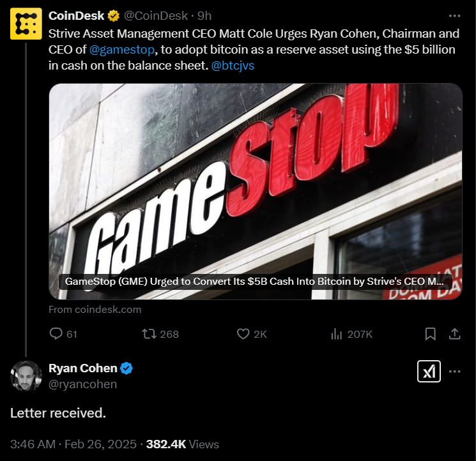Image resolution: width=476 pixels, height=461 pixels.
Task: Like the CoinDesk post
Action: click(x=252, y=334)
